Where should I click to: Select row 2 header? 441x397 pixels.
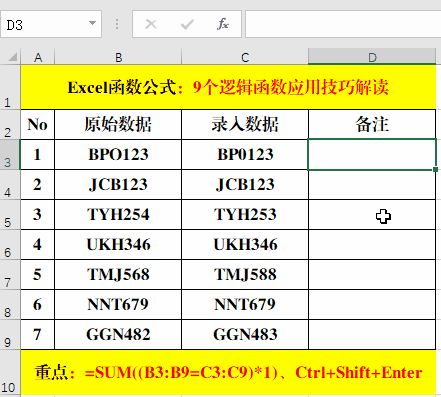click(10, 124)
